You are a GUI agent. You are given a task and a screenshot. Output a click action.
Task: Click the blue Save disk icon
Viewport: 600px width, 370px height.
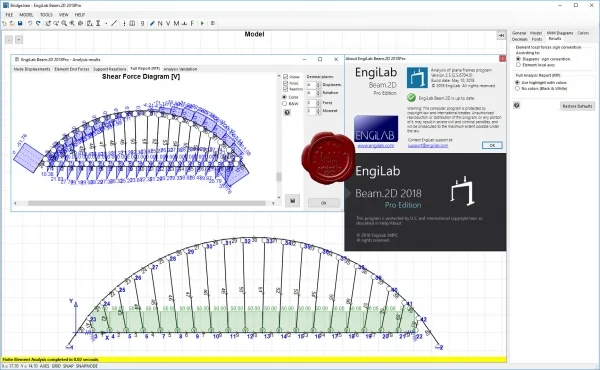click(x=20, y=23)
